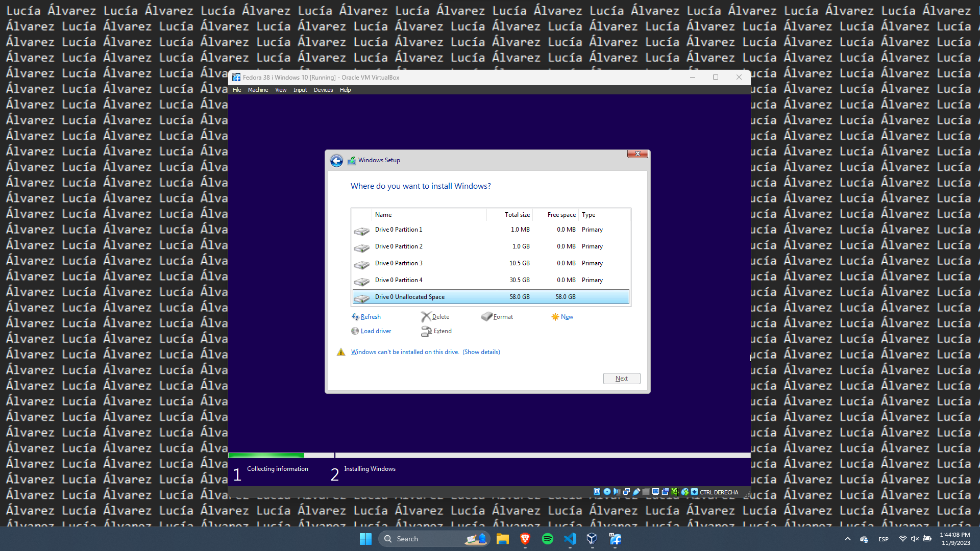This screenshot has height=551, width=980.
Task: Click the optical disk status icon
Action: click(x=607, y=492)
